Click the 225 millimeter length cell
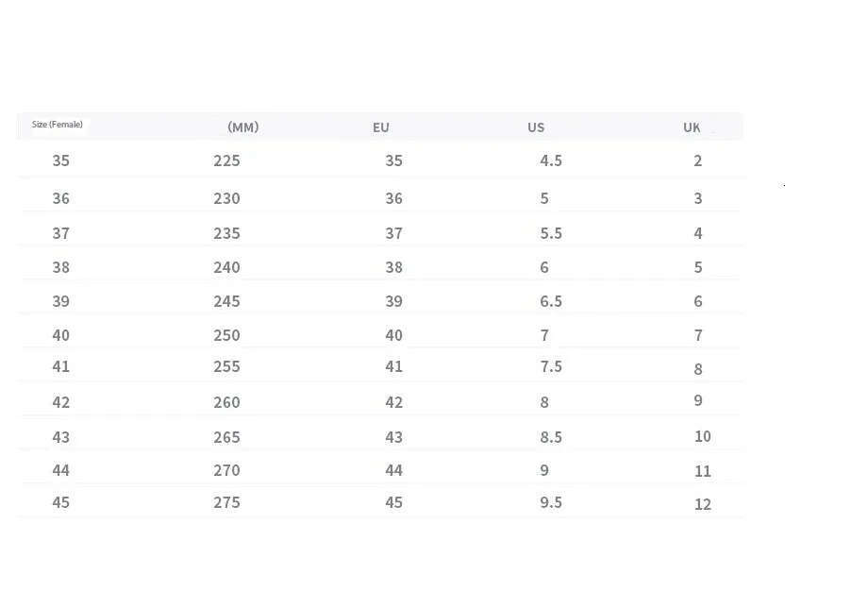This screenshot has width=868, height=591. point(226,161)
